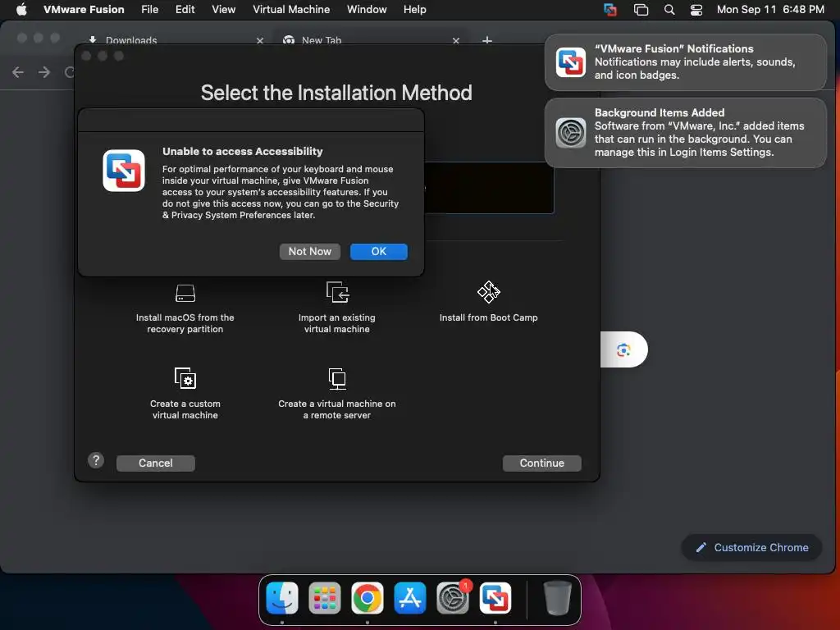840x630 pixels.
Task: Open the help question mark button
Action: (96, 460)
